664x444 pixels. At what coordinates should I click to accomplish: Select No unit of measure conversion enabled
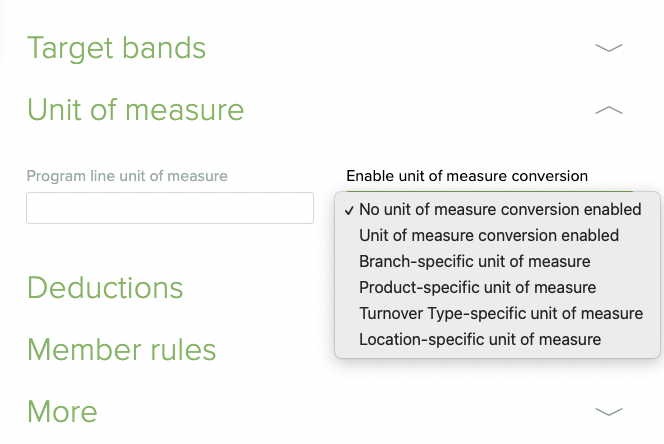(x=500, y=210)
